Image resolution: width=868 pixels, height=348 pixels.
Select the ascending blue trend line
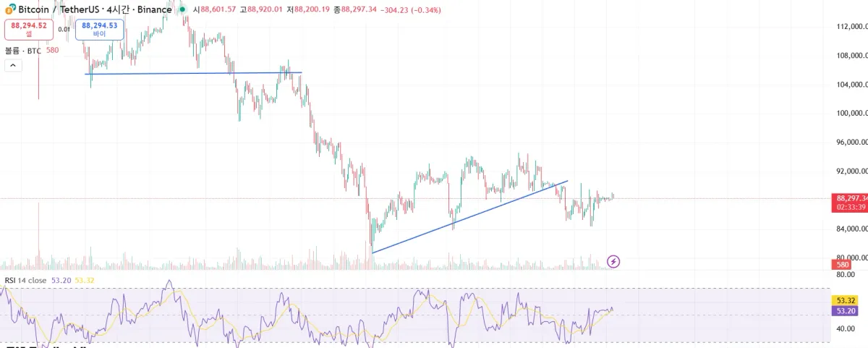(x=470, y=216)
